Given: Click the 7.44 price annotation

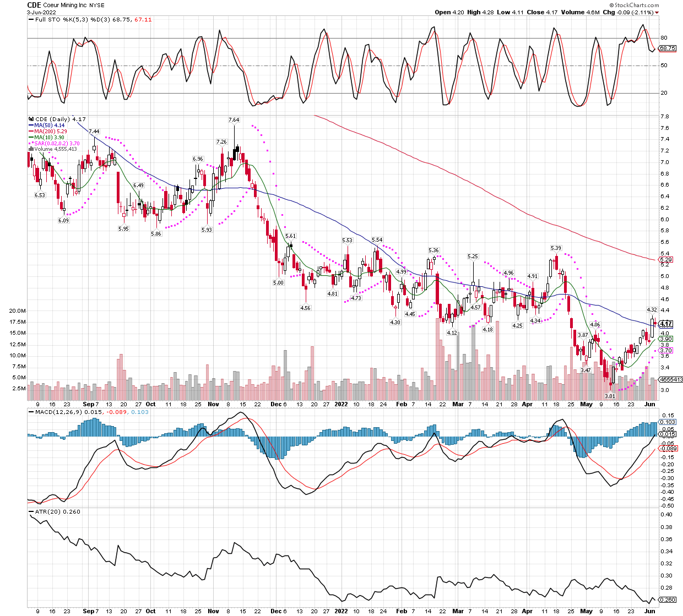Looking at the screenshot, I should click(94, 131).
